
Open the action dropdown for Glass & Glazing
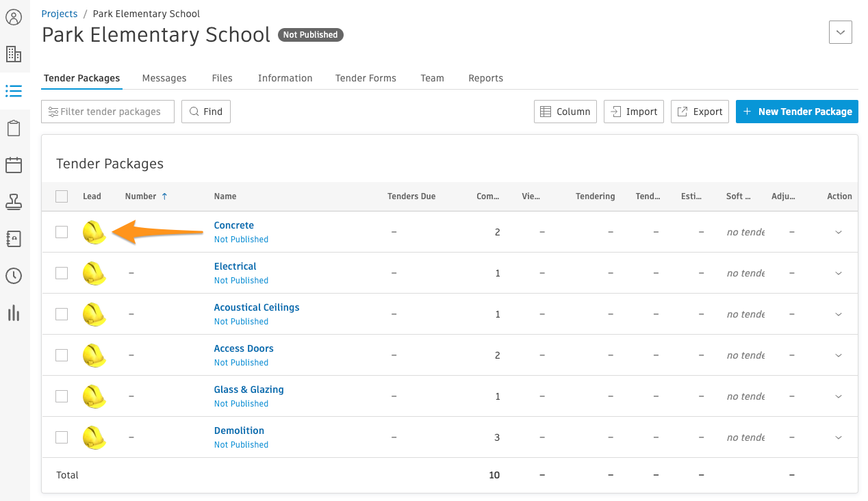tap(839, 397)
